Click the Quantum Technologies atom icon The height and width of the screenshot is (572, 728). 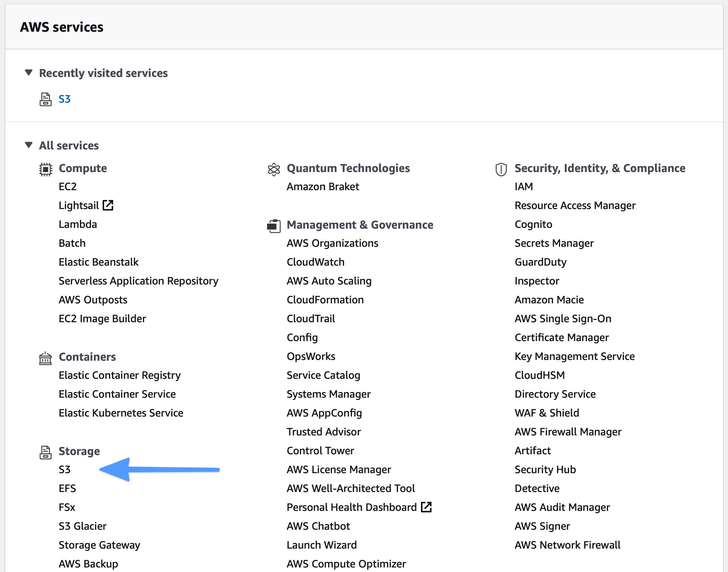point(274,169)
